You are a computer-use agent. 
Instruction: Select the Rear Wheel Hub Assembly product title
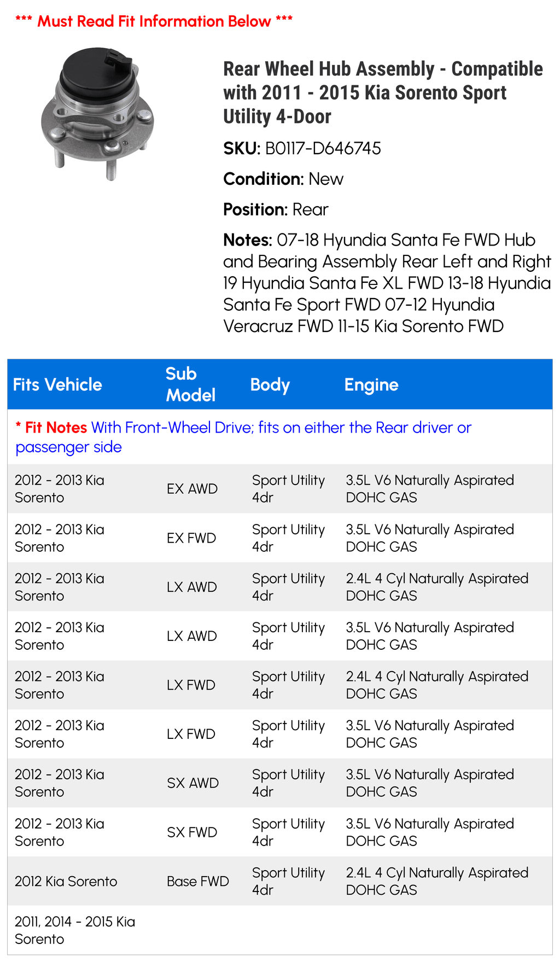pos(383,92)
